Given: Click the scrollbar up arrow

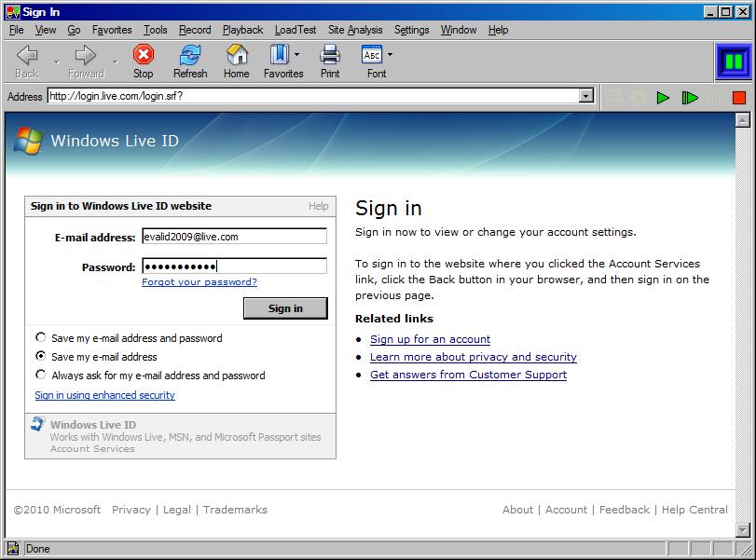Looking at the screenshot, I should point(743,120).
